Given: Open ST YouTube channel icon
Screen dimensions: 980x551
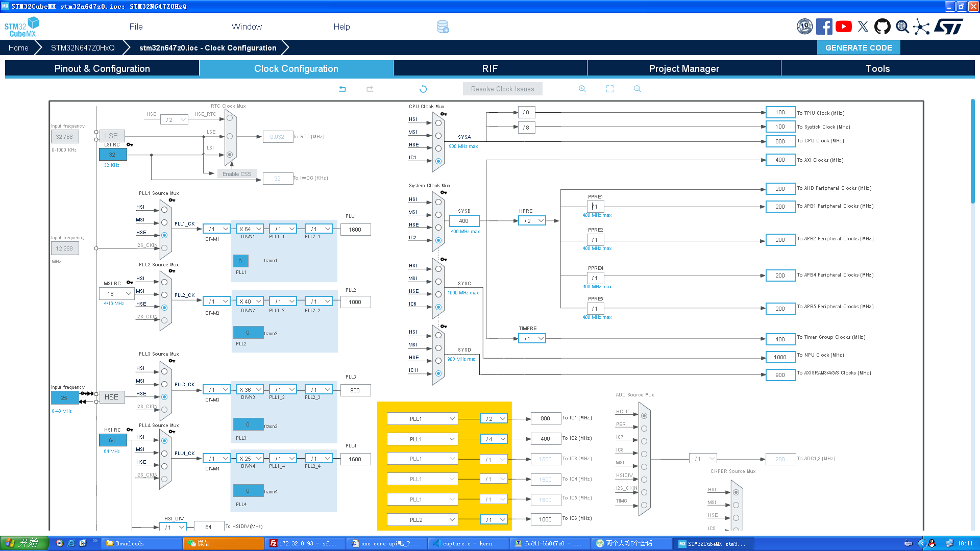Looking at the screenshot, I should [844, 27].
